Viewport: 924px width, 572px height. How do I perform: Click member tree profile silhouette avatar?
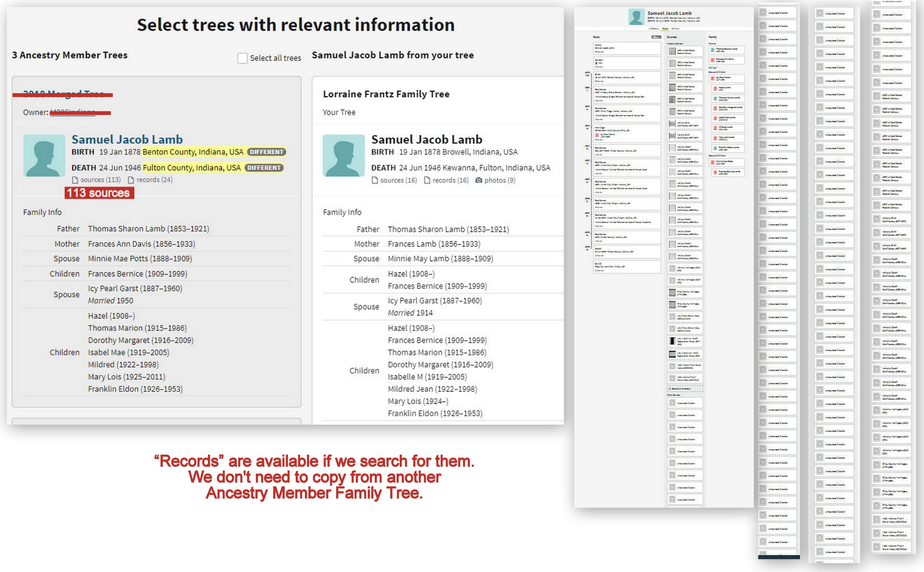44,156
